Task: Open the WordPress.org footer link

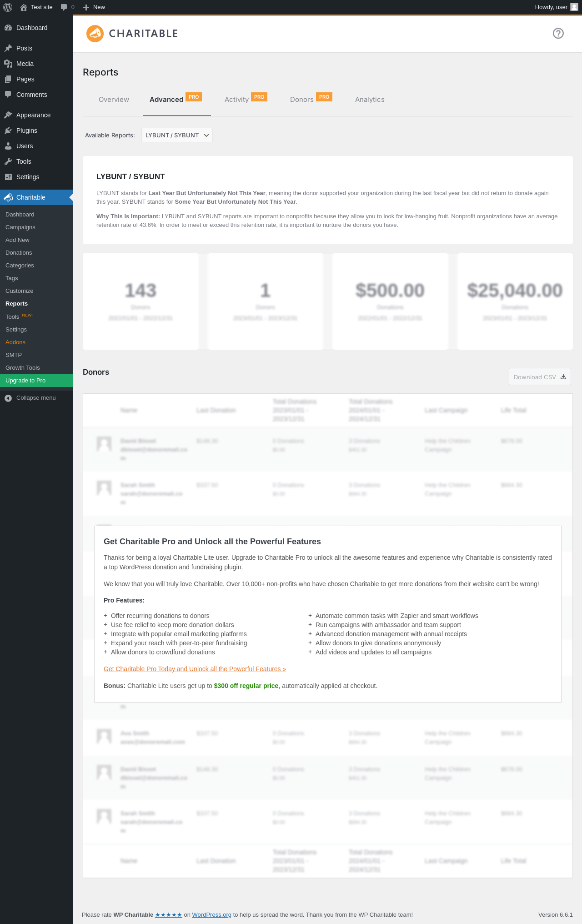Action: pyautogui.click(x=211, y=915)
